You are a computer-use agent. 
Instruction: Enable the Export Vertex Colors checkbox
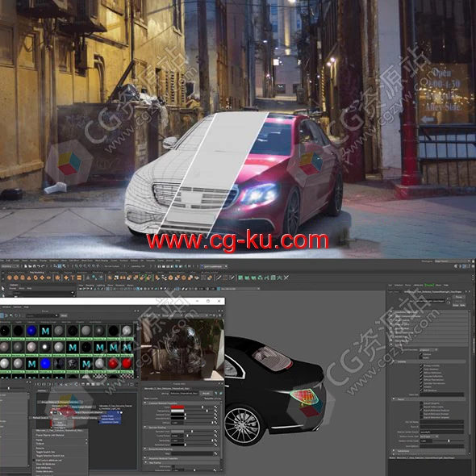click(421, 407)
